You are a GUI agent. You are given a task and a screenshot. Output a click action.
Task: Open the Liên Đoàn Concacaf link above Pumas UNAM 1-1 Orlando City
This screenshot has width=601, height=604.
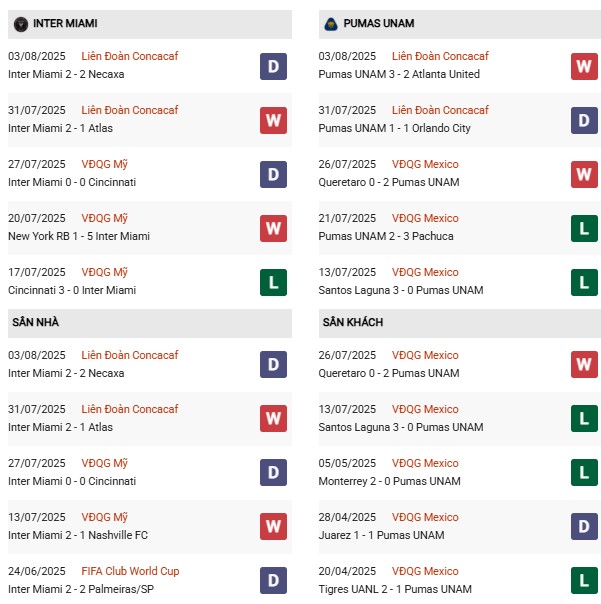point(440,110)
